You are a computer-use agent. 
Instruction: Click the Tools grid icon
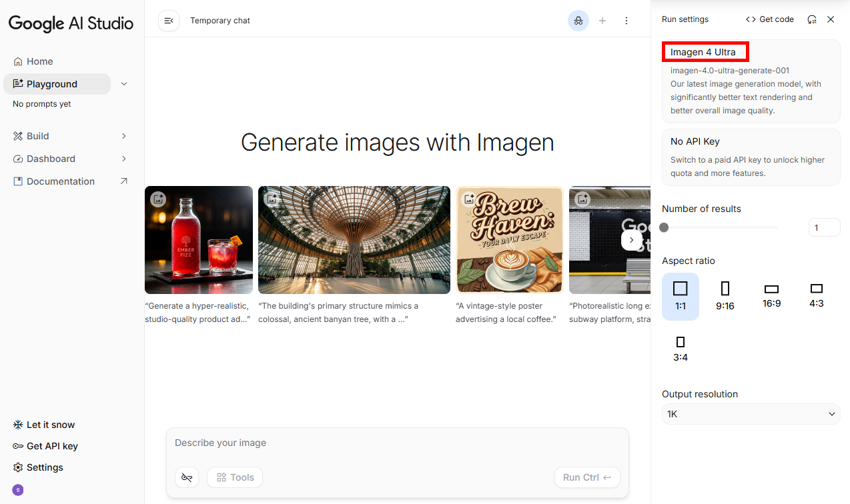(222, 477)
